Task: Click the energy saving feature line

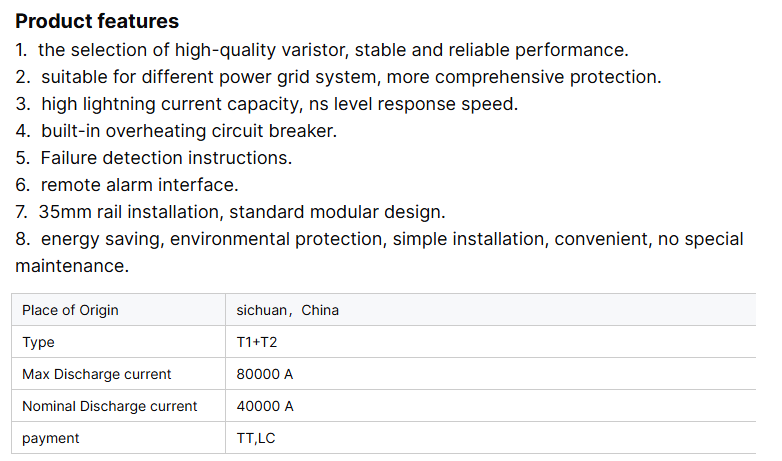Action: (x=380, y=239)
